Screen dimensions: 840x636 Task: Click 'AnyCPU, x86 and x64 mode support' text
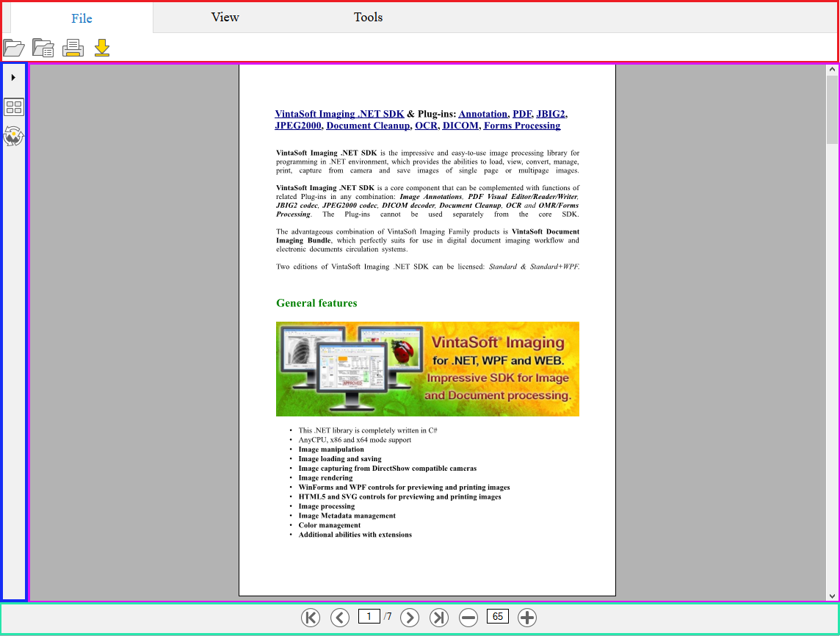pyautogui.click(x=355, y=440)
